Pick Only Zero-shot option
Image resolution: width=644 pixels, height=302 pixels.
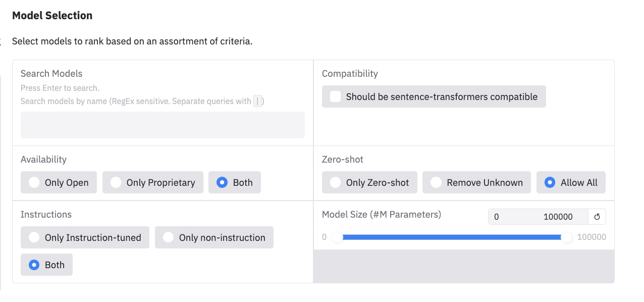coord(336,182)
